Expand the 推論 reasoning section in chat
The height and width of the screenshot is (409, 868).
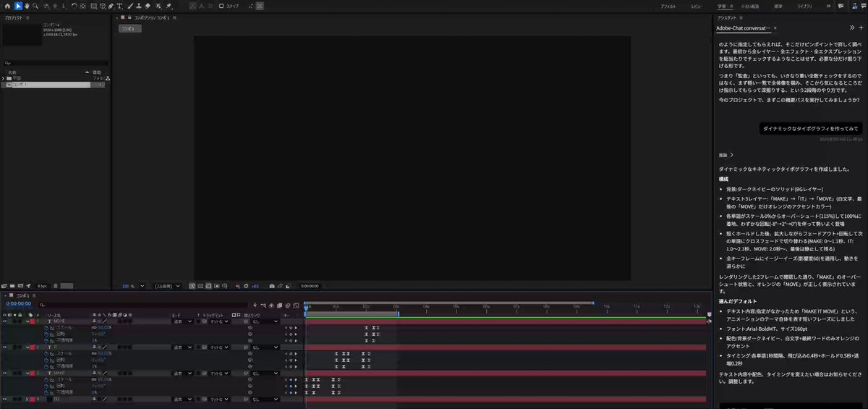coord(726,155)
